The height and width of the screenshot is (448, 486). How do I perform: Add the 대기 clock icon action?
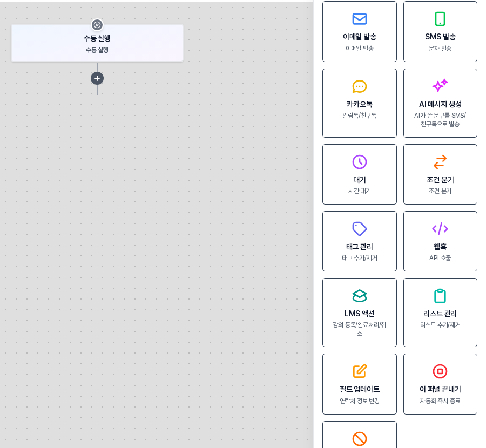tap(360, 162)
